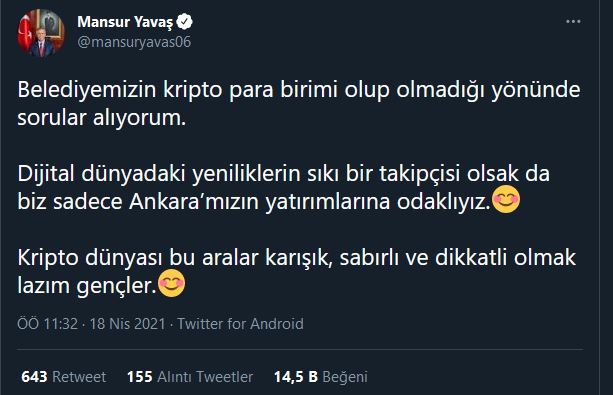Click the line starting "Kripto dünyası bu aralar"
The height and width of the screenshot is (395, 613).
click(x=297, y=258)
